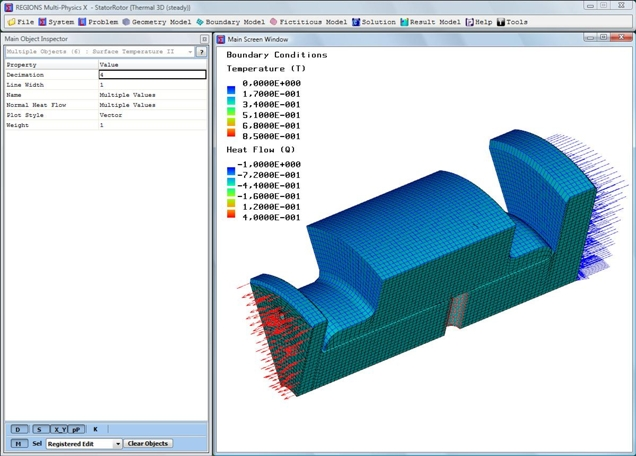Open the Boundary Model menu
This screenshot has width=636, height=456.
click(234, 21)
